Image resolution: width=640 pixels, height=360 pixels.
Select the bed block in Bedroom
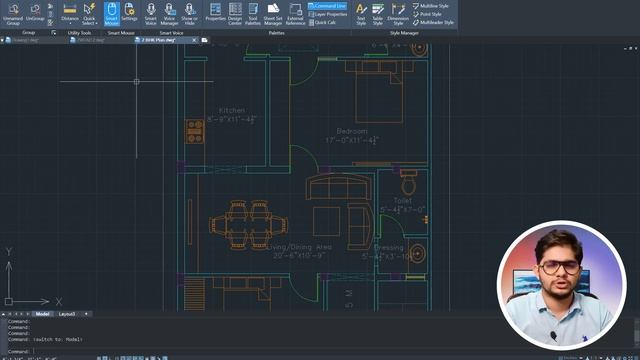pos(379,91)
